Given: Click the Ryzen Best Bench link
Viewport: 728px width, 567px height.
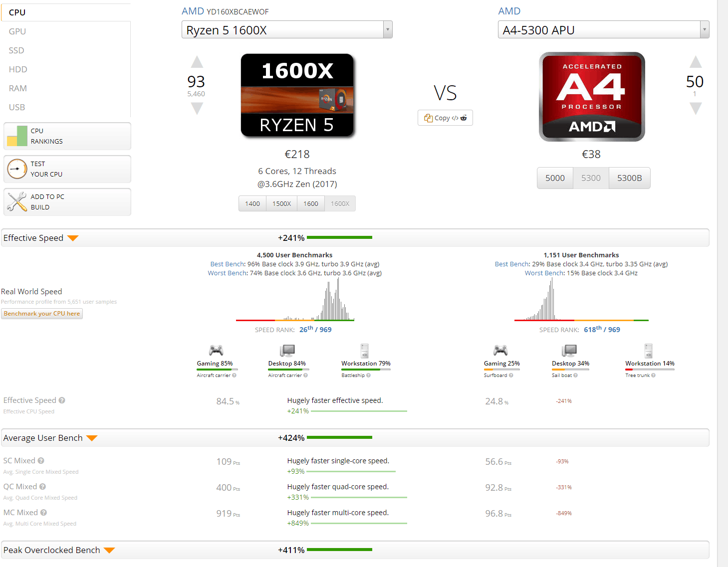Looking at the screenshot, I should [x=228, y=264].
